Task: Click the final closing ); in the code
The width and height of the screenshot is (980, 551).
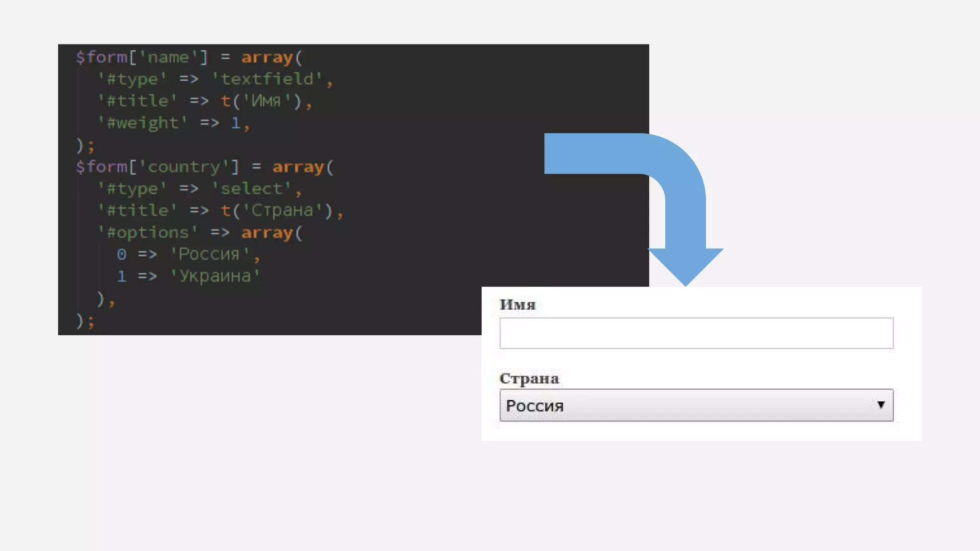Action: point(85,320)
